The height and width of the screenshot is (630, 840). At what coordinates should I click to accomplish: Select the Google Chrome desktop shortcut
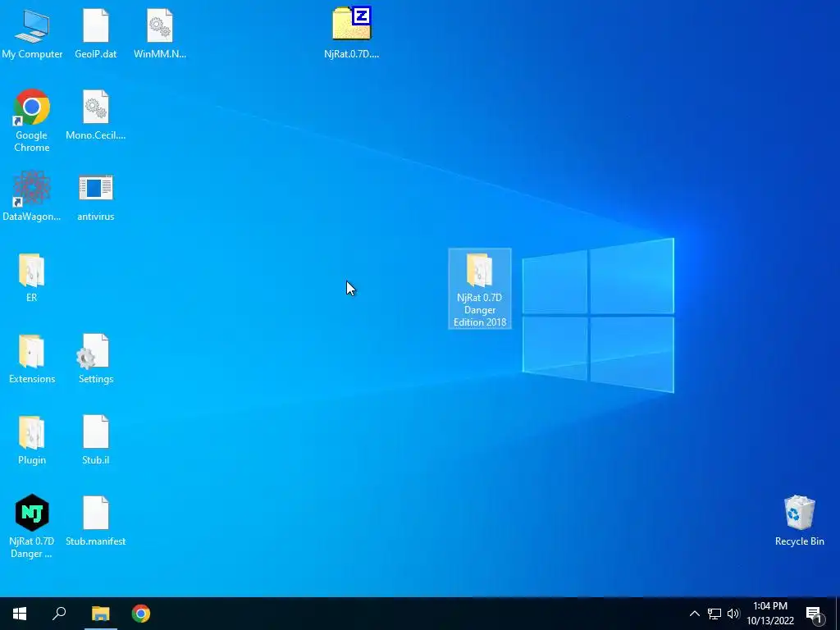[x=32, y=121]
